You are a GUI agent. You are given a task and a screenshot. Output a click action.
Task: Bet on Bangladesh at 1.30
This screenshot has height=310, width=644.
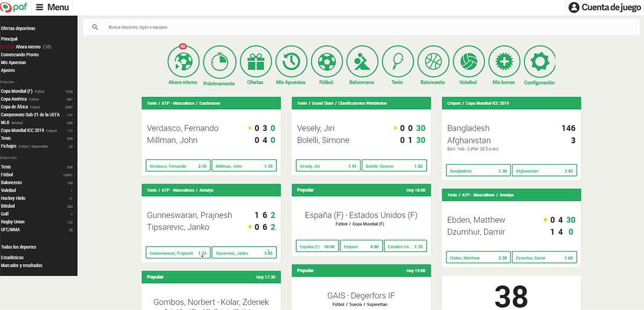click(x=479, y=171)
